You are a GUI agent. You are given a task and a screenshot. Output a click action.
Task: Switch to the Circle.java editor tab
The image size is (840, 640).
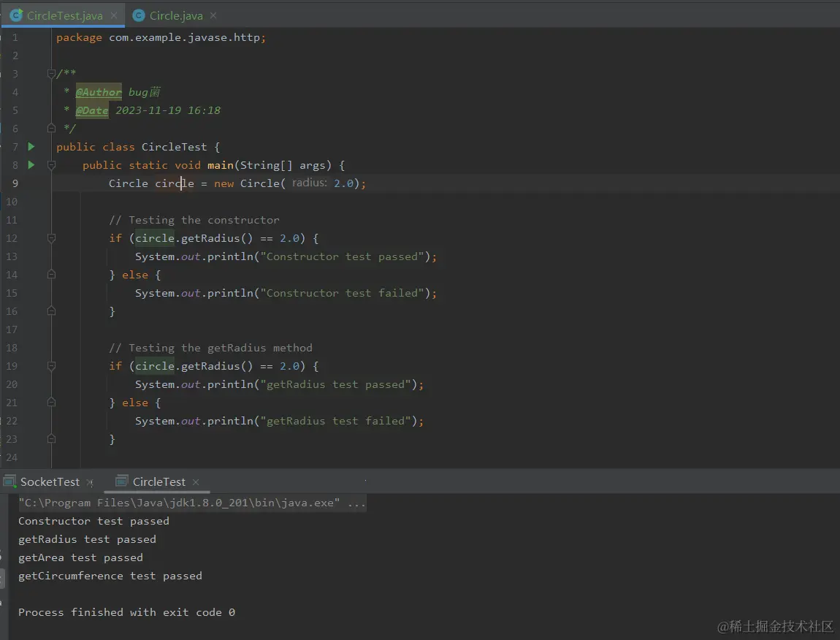[x=176, y=15]
